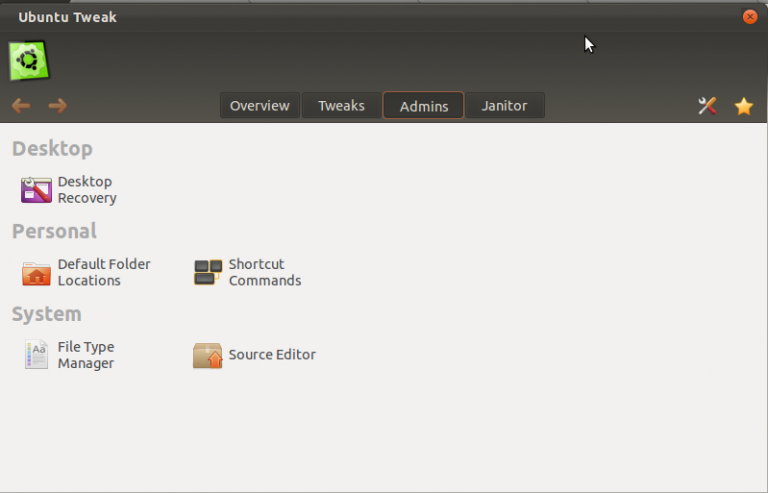Click the "Shortcut Commands" text label

pos(264,272)
